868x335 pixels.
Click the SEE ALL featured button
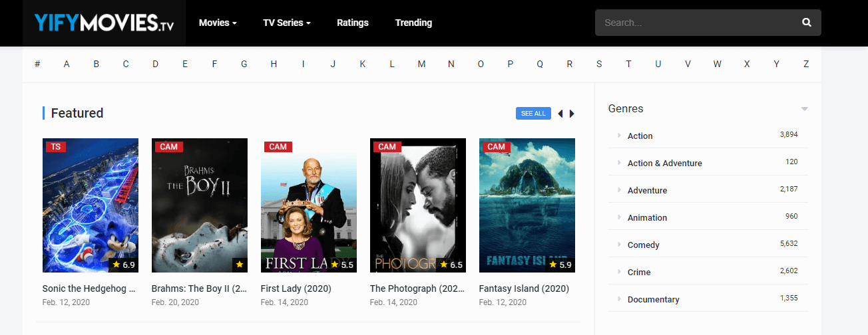533,114
